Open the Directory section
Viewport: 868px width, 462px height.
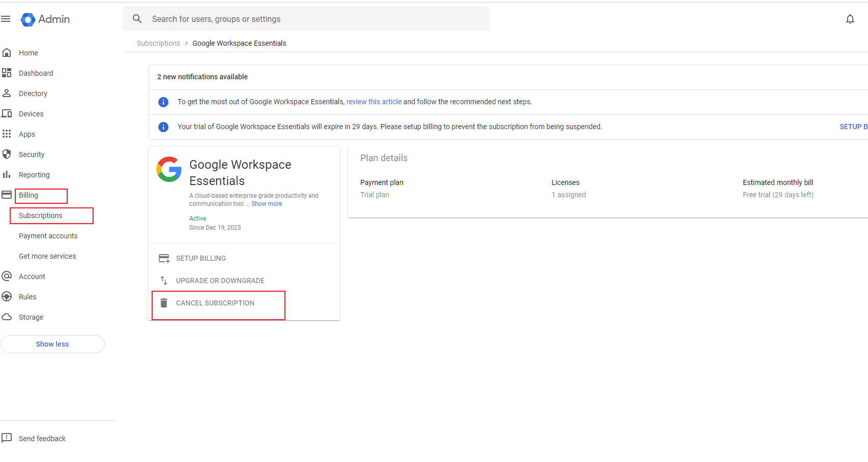click(33, 94)
